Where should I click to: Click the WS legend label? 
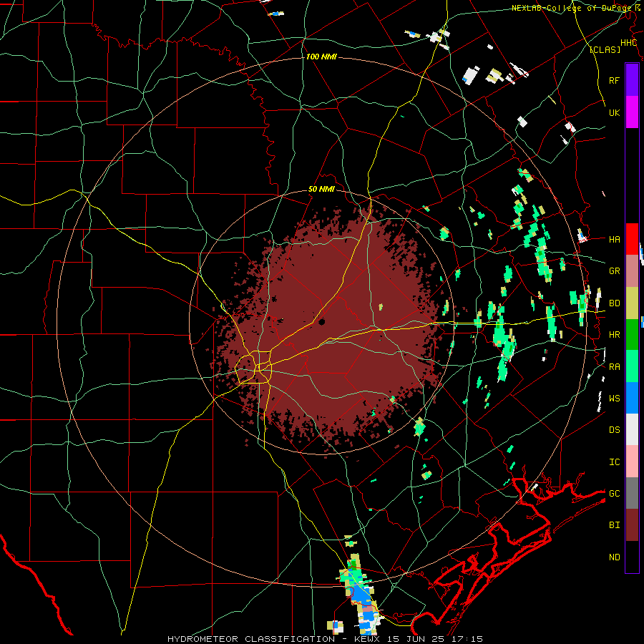coord(614,398)
